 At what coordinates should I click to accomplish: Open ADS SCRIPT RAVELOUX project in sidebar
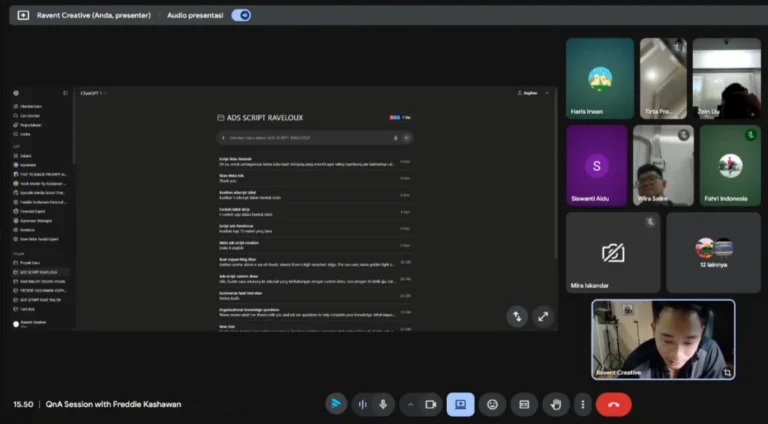coord(40,272)
